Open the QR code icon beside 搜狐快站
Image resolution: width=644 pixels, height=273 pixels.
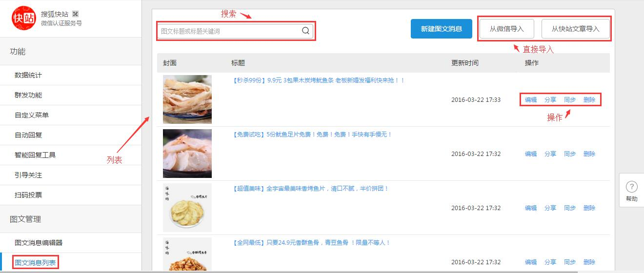tap(75, 14)
